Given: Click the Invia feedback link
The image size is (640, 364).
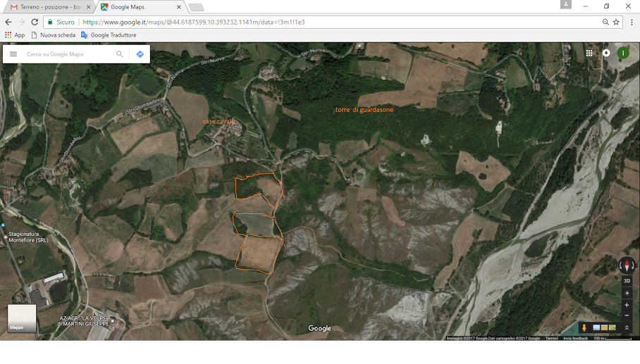Looking at the screenshot, I should coord(575,338).
